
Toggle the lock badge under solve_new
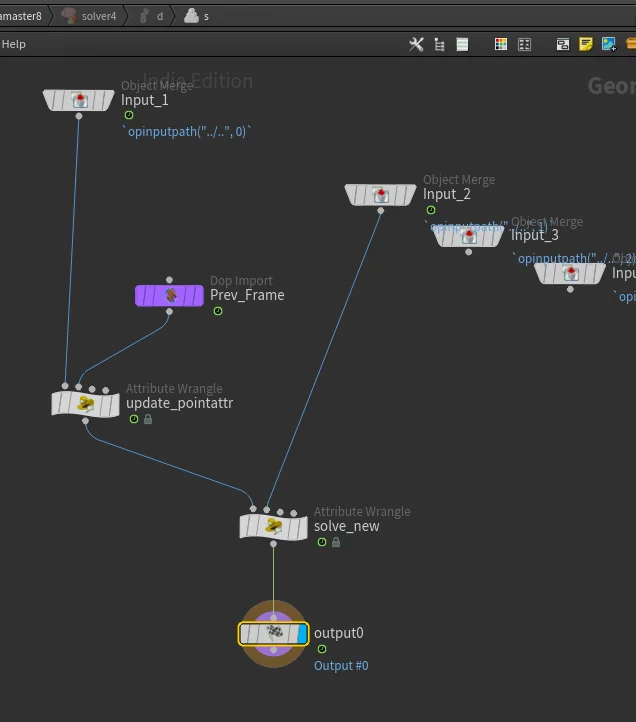(x=336, y=542)
